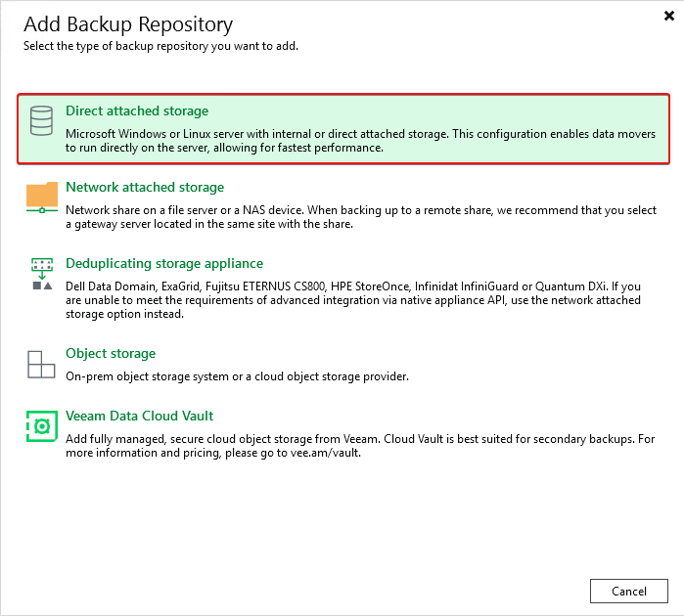
Task: Click the network share on NAS description
Action: click(360, 217)
